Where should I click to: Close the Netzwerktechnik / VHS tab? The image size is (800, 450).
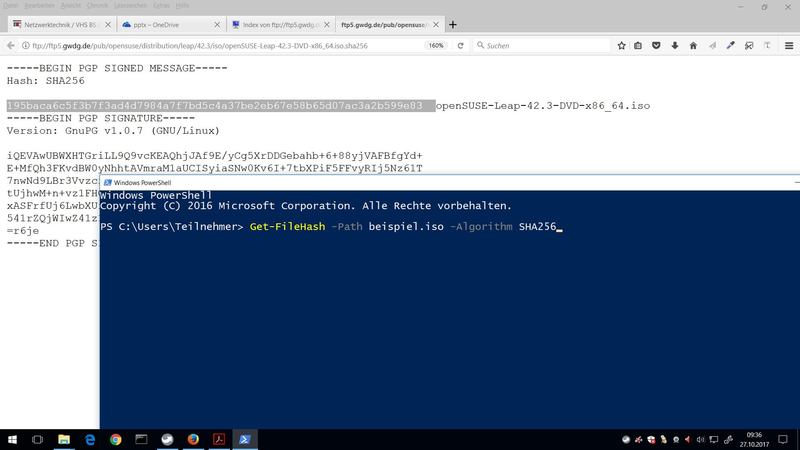(108, 24)
